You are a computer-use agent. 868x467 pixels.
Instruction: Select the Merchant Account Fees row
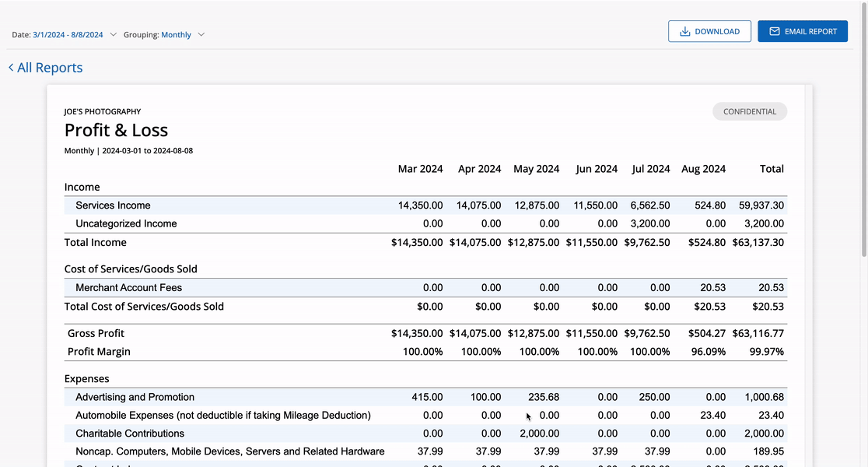coord(311,287)
